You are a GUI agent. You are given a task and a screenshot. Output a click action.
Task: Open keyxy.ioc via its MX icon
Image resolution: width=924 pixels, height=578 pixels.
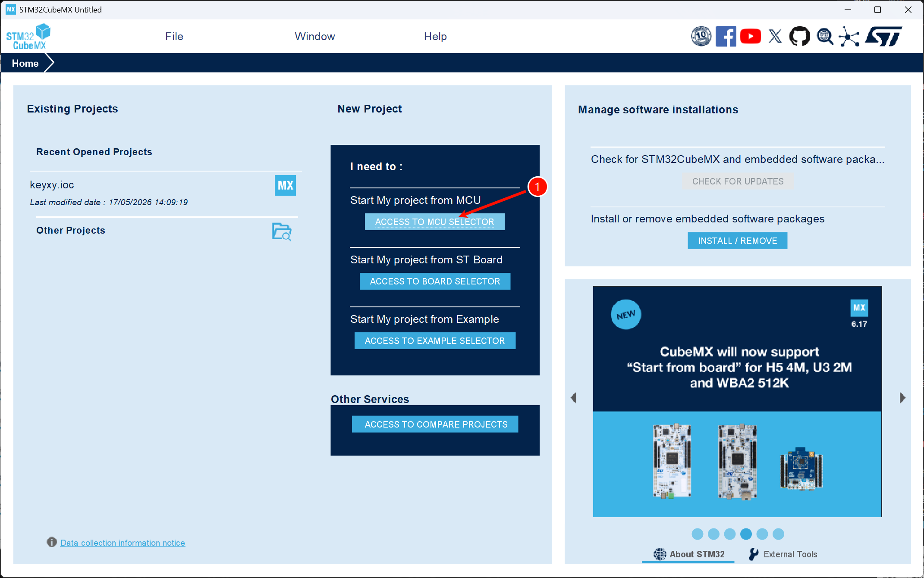click(285, 185)
